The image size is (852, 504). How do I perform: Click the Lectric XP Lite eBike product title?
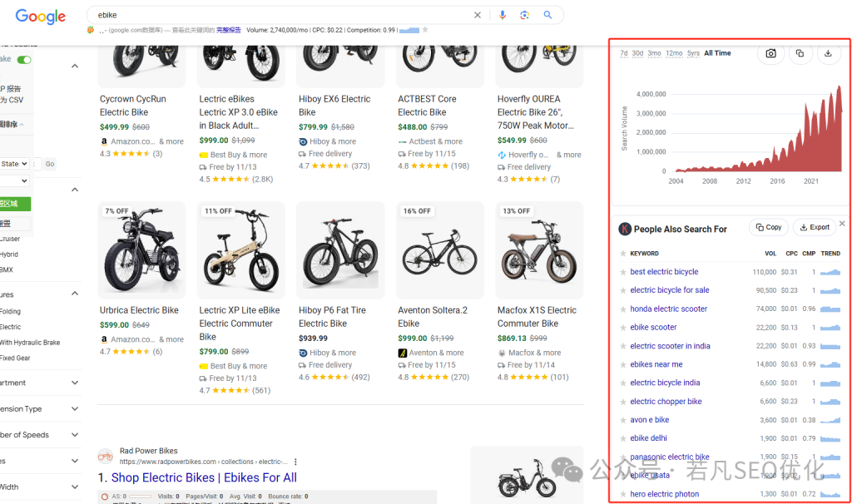[x=239, y=324]
